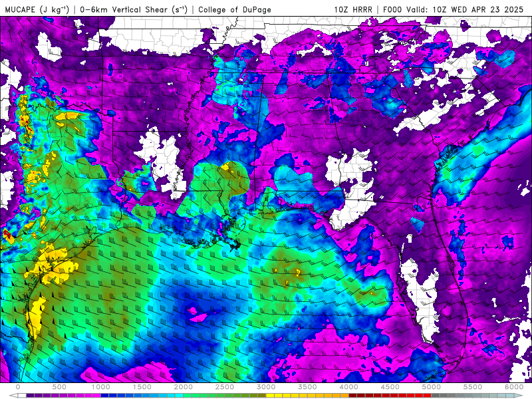Click the first dark blue swatch at 1000
Screen dimensions: 532x399
coord(105,396)
